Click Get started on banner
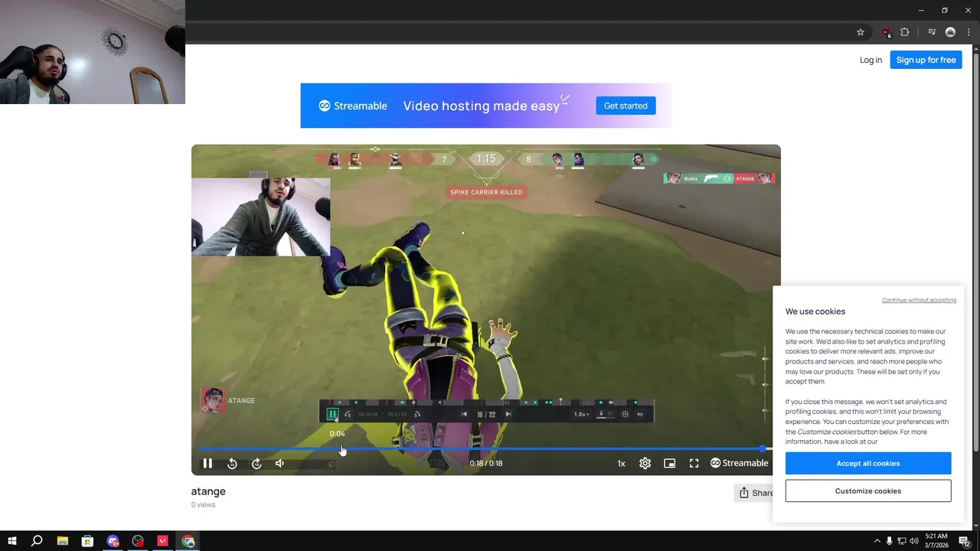The height and width of the screenshot is (551, 980). click(x=626, y=106)
